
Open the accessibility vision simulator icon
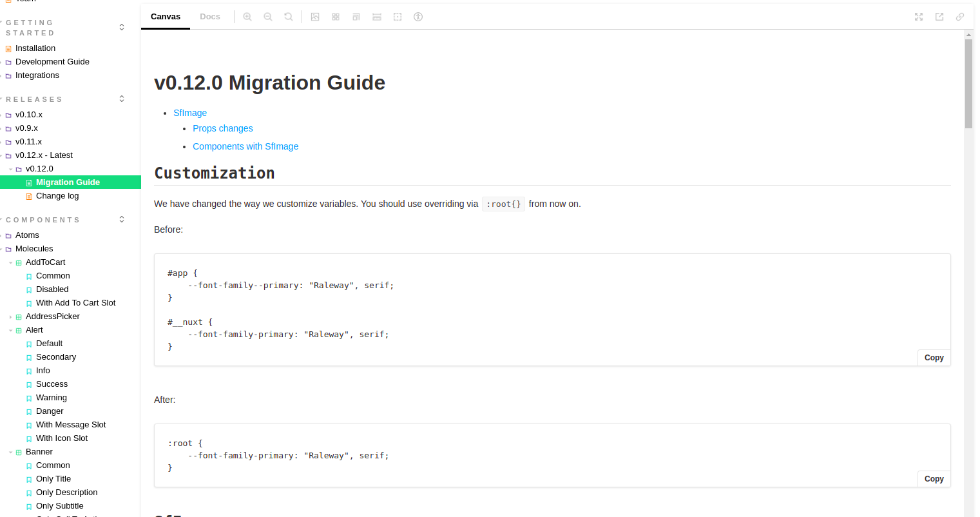tap(418, 17)
